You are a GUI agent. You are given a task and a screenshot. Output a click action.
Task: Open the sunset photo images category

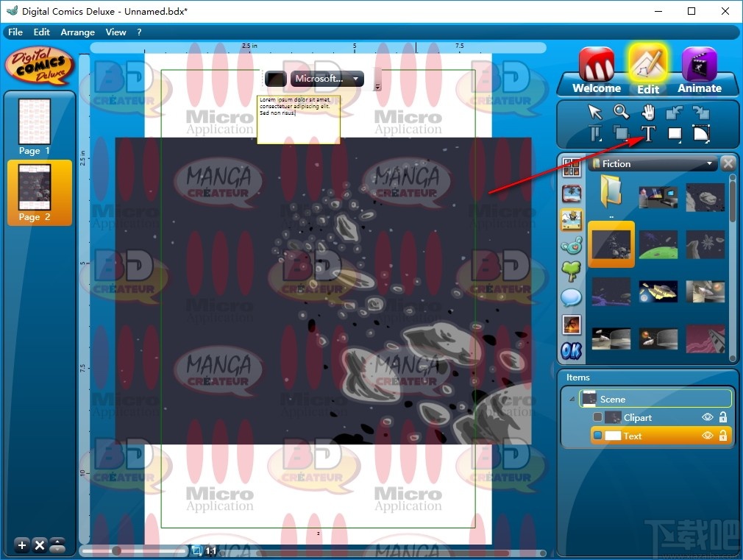(572, 325)
